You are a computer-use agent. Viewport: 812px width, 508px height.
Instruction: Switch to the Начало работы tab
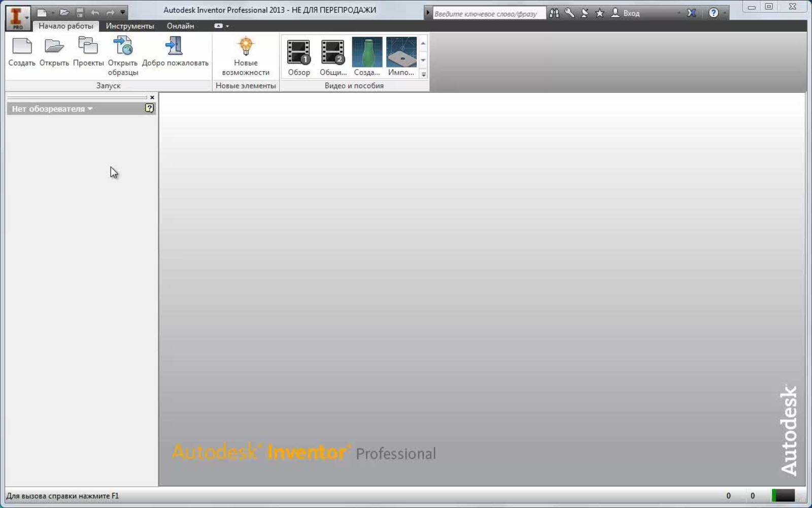66,26
